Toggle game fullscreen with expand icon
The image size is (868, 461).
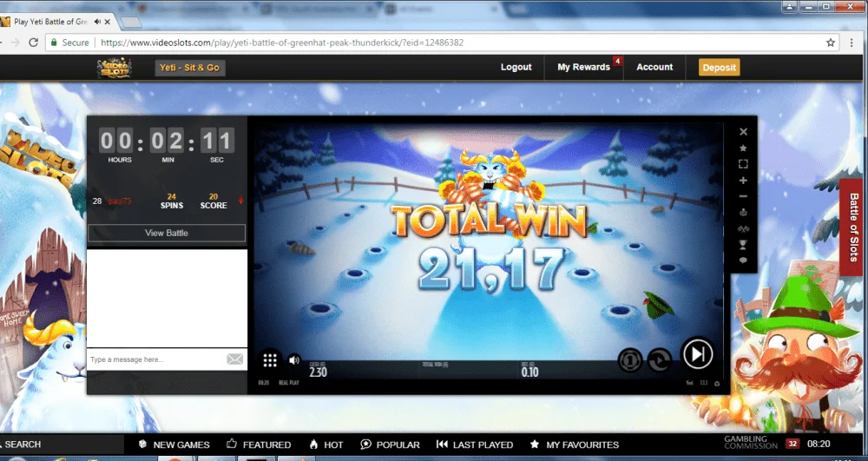(x=744, y=164)
